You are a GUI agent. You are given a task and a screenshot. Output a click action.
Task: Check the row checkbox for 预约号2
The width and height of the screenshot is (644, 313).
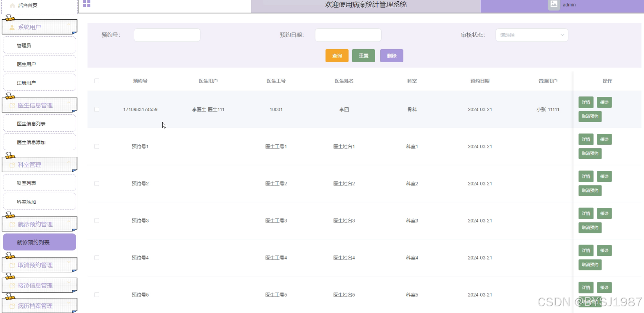click(97, 183)
